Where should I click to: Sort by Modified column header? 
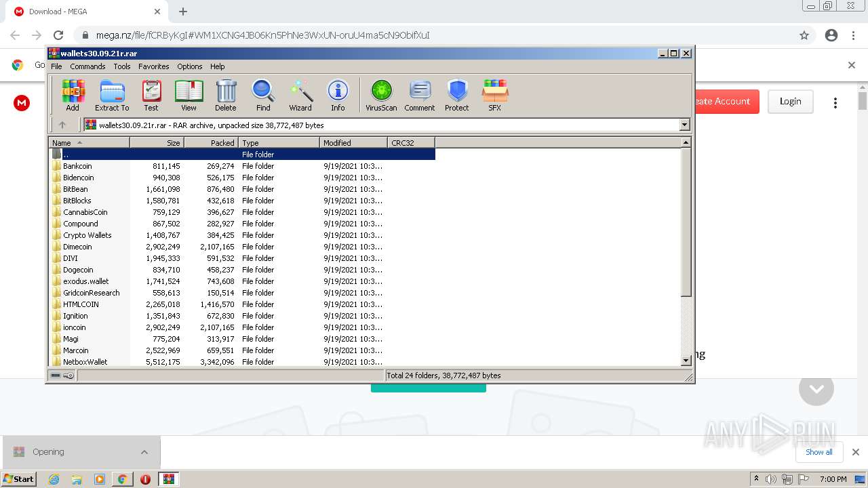click(x=353, y=142)
